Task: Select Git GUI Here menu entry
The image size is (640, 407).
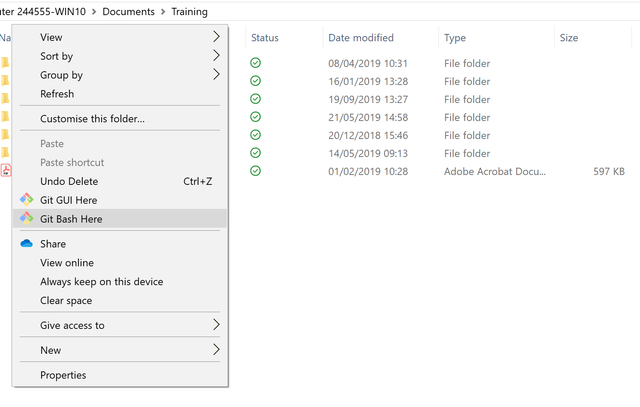Action: click(120, 200)
